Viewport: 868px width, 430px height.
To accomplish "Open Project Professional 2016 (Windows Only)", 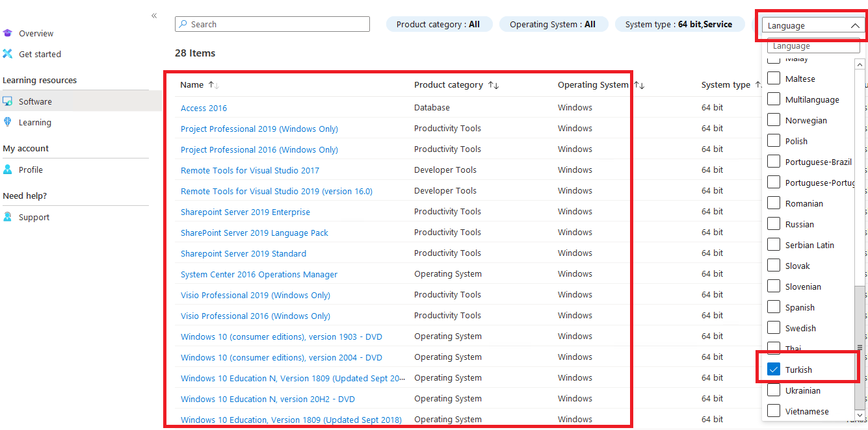I will (259, 149).
